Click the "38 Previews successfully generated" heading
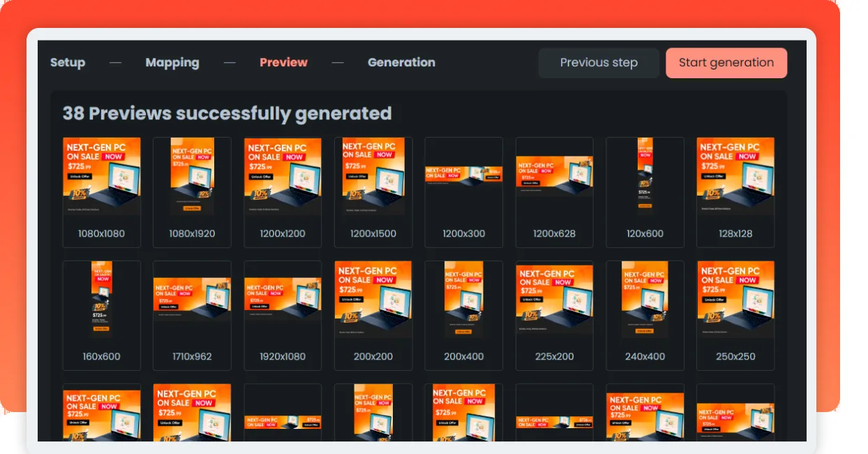868x454 pixels. pos(227,114)
